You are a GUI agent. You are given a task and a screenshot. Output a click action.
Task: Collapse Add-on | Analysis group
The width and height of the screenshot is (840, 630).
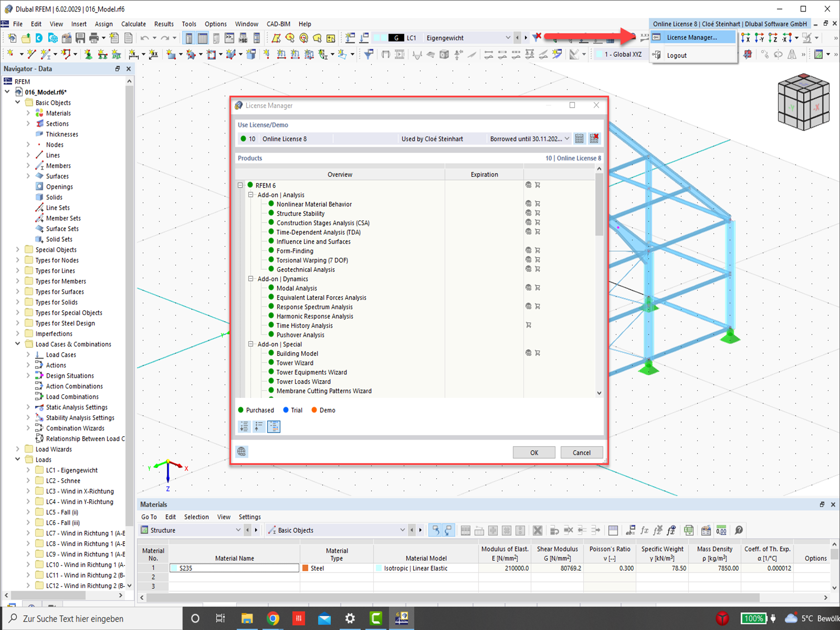251,195
